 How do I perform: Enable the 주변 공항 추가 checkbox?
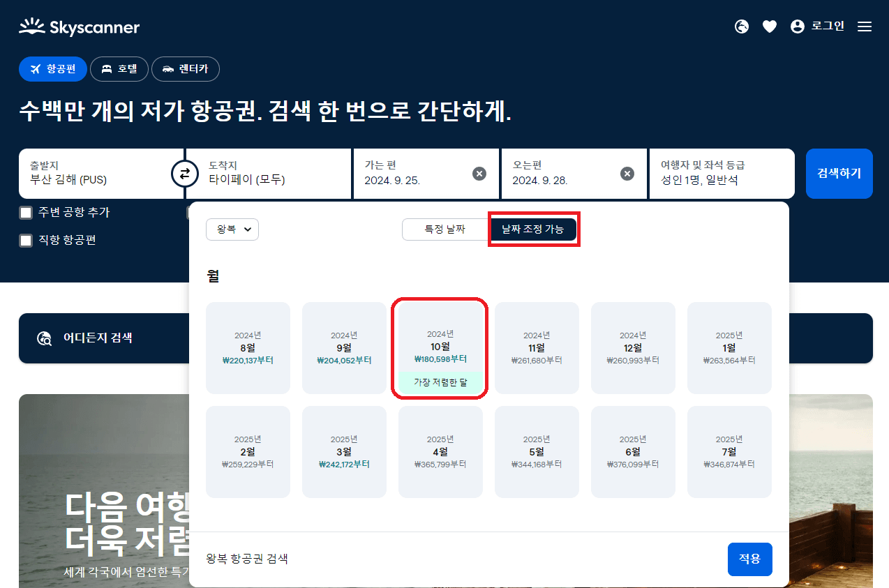pos(26,212)
